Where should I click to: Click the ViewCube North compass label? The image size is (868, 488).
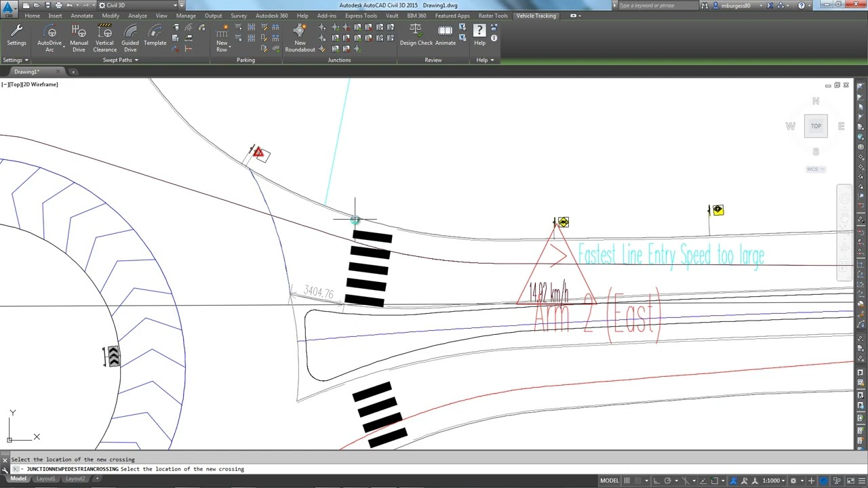(816, 101)
